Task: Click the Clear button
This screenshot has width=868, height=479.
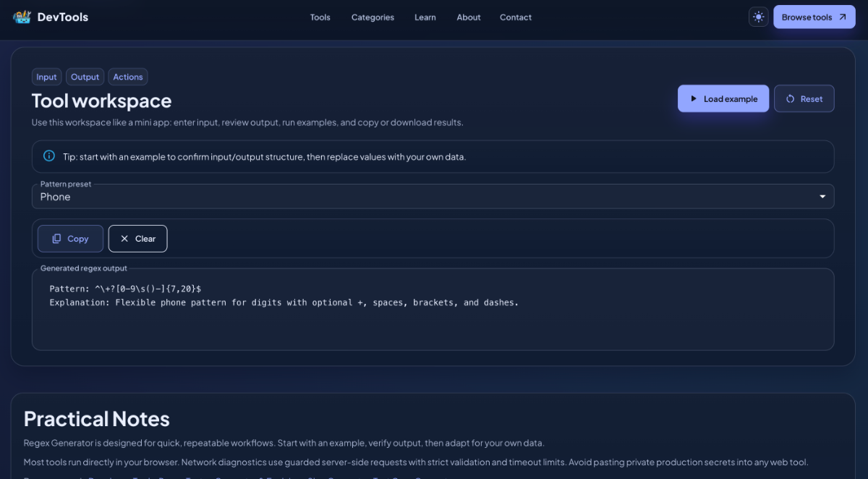Action: [137, 239]
